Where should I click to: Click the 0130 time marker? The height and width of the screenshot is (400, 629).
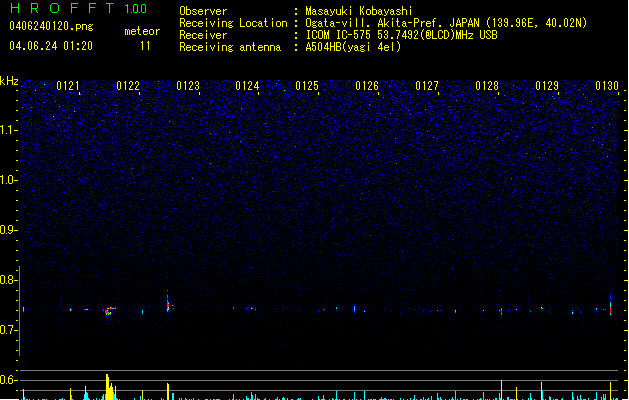tap(607, 86)
